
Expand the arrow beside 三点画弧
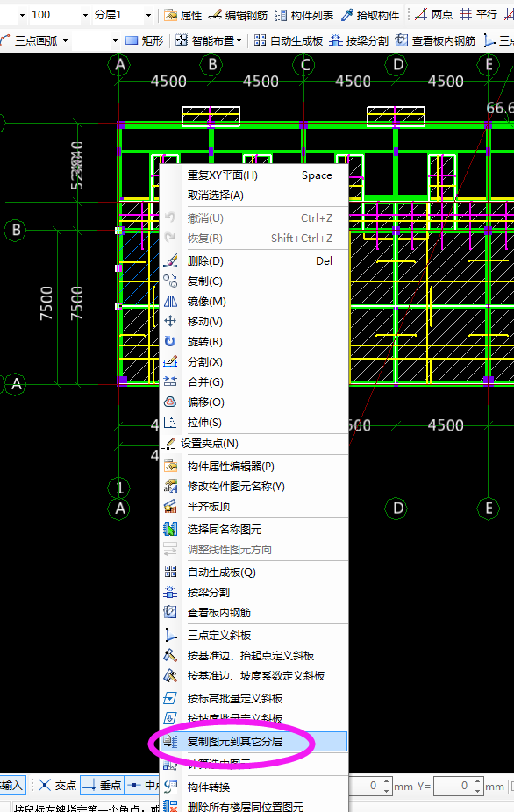[x=65, y=40]
